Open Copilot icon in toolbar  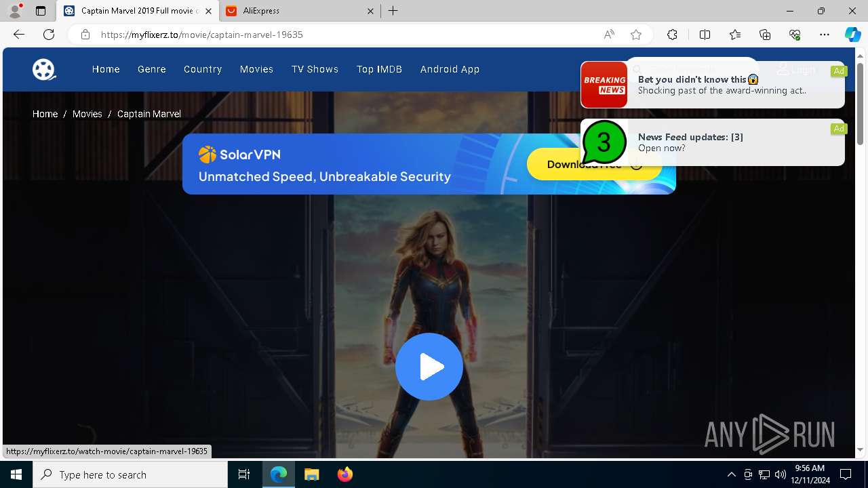pyautogui.click(x=852, y=35)
